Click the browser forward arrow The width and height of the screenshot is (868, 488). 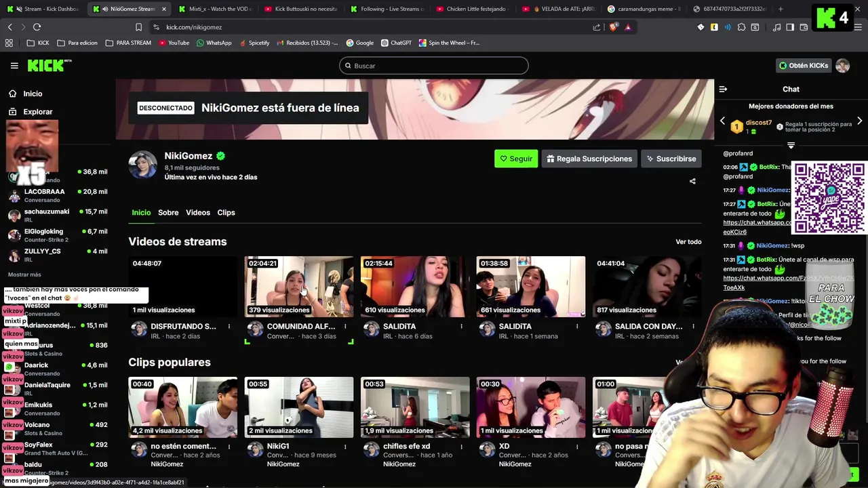(22, 27)
